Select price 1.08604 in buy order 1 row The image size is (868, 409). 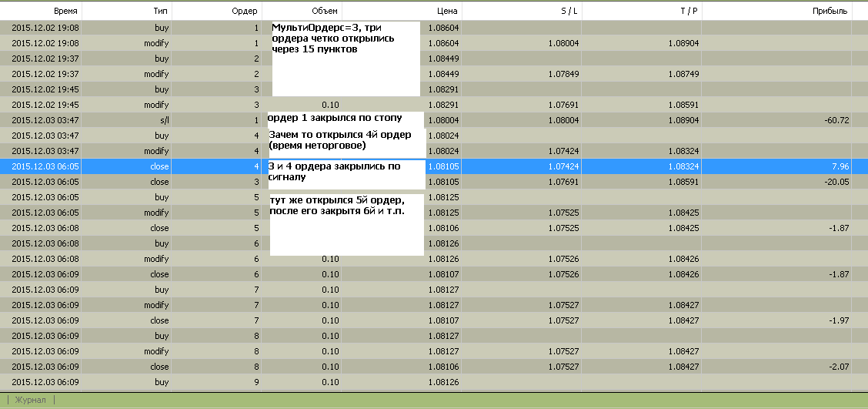click(x=445, y=27)
